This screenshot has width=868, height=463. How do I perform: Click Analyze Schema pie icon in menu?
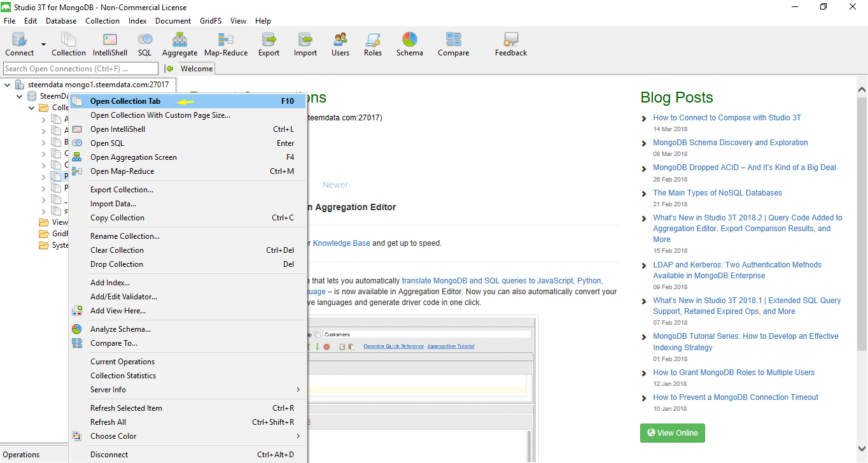tap(77, 329)
